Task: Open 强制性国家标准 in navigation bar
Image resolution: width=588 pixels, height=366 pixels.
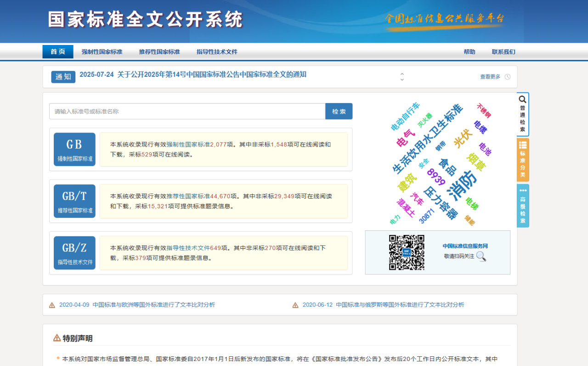Action: click(102, 52)
